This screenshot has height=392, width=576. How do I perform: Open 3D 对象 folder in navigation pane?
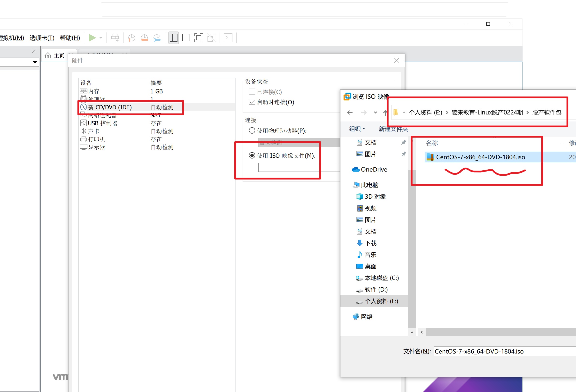371,197
